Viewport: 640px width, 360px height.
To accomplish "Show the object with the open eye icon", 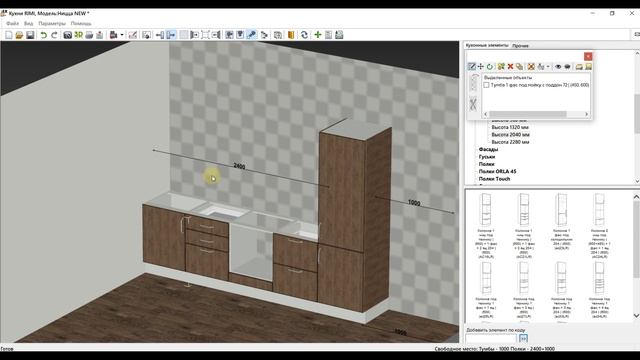I will (x=558, y=67).
